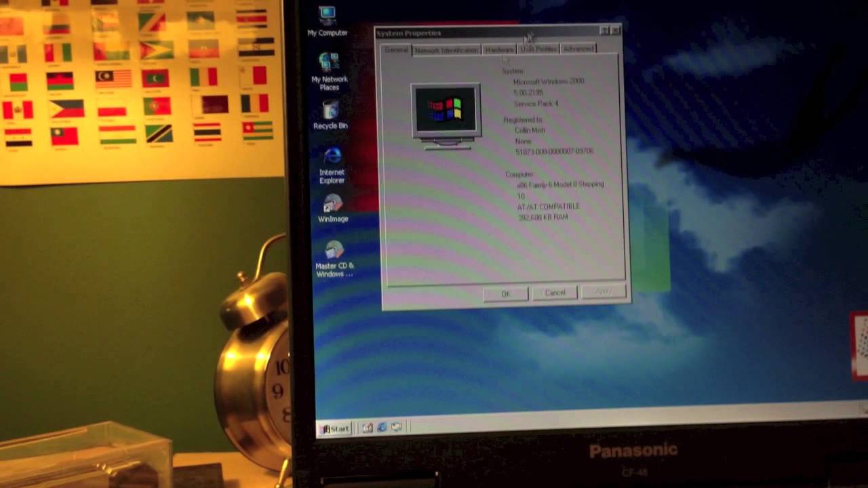
Task: Click the '392,688 KB RAM' text
Action: click(x=542, y=217)
